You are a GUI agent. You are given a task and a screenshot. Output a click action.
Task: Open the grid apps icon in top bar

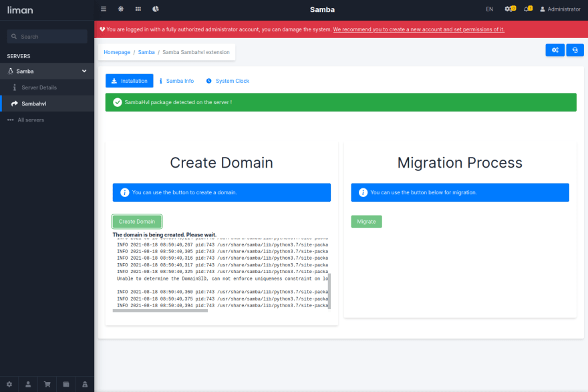click(138, 9)
